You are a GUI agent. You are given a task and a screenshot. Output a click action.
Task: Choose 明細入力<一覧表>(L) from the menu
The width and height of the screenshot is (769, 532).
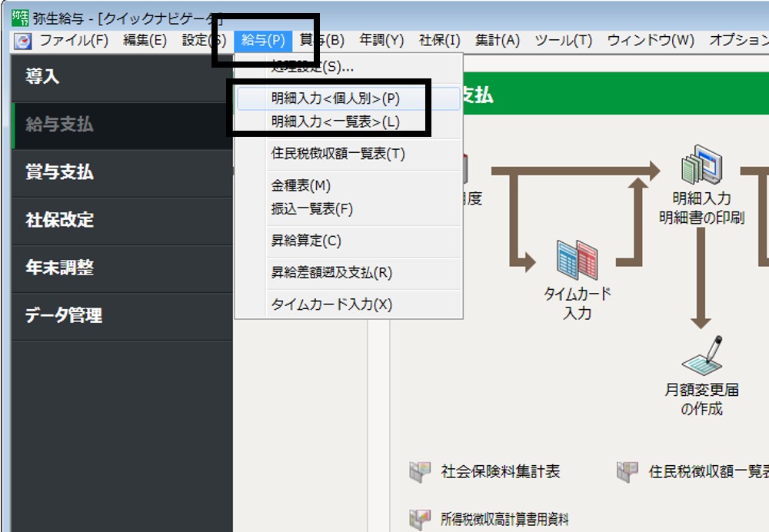pyautogui.click(x=348, y=121)
